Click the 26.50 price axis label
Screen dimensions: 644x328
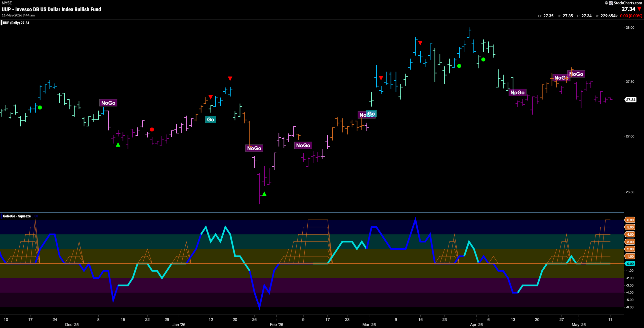[630, 192]
